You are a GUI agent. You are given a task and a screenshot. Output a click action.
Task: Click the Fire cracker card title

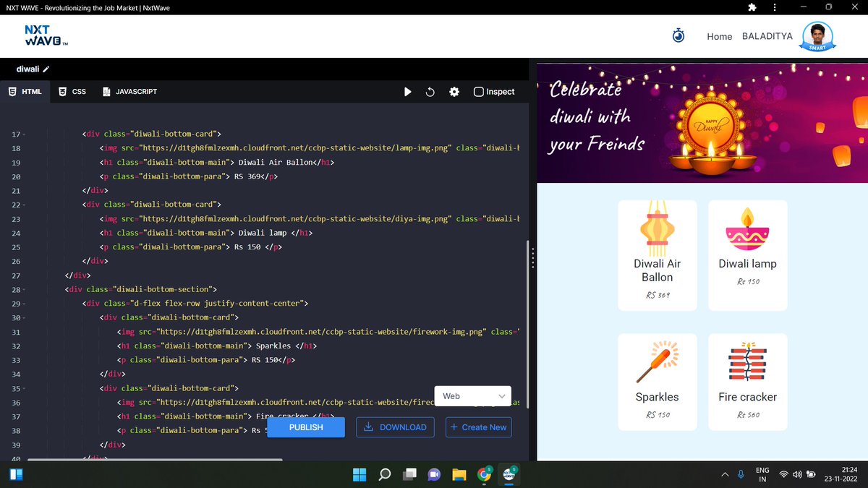[748, 397]
